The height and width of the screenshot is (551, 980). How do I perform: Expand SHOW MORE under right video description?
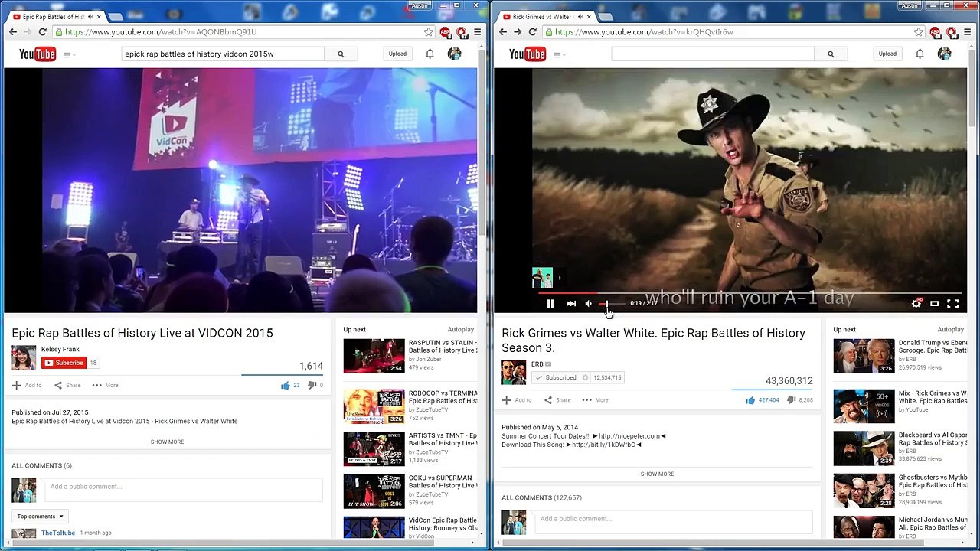tap(657, 474)
